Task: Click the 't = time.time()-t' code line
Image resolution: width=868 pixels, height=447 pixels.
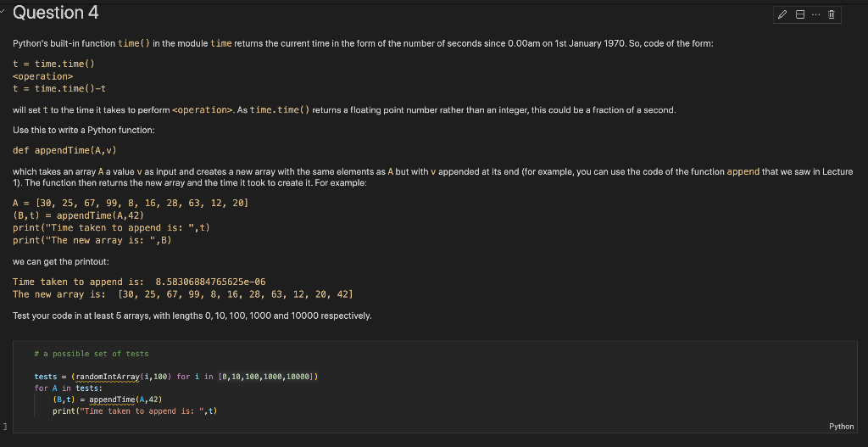Action: coord(58,88)
